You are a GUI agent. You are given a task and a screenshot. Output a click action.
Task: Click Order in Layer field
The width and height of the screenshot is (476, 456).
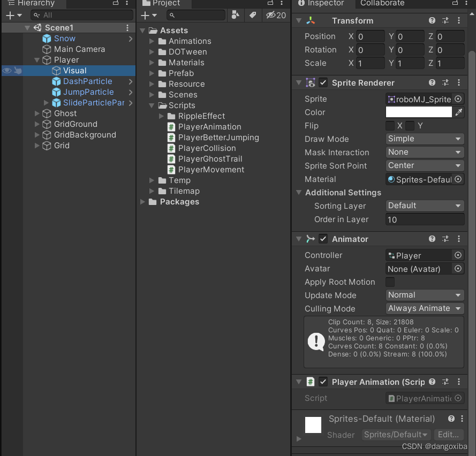tap(425, 219)
